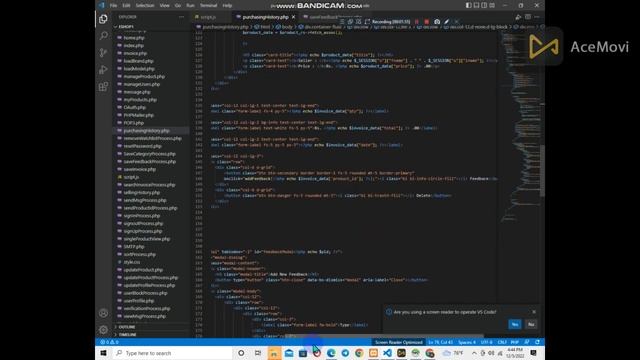Toggle the bottom panel layout icon
This screenshot has width=640, height=360.
tap(476, 5)
